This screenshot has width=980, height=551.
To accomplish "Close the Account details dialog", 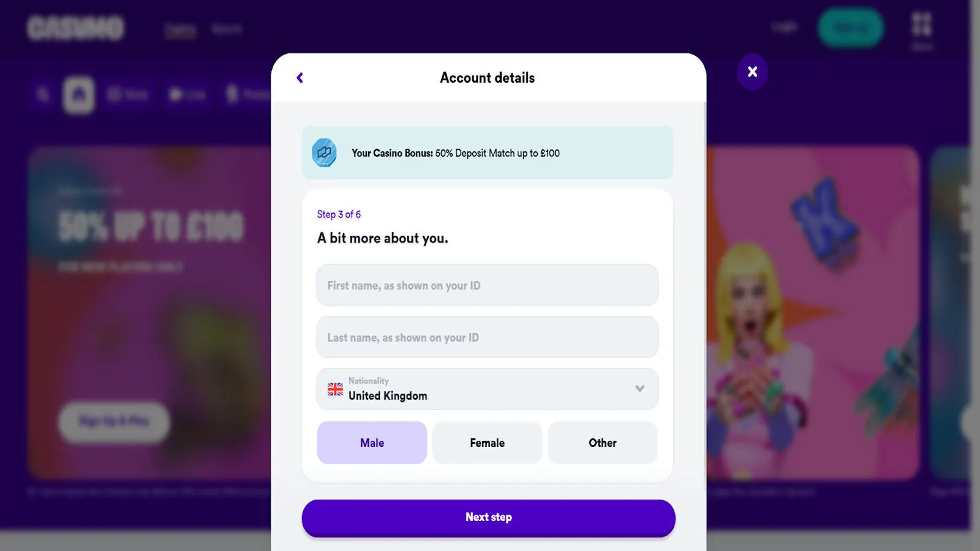I will pos(752,72).
